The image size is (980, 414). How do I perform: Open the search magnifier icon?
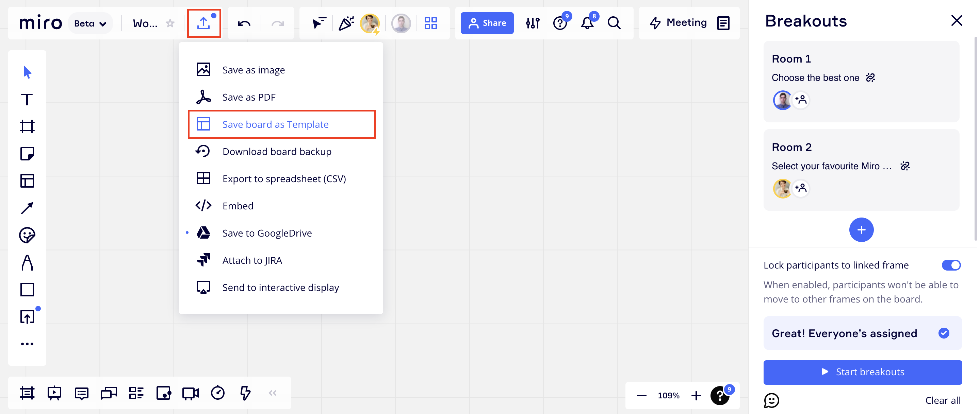coord(614,23)
